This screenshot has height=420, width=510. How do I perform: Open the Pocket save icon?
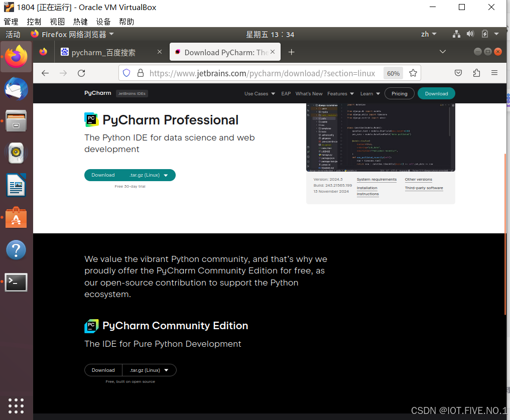[458, 73]
